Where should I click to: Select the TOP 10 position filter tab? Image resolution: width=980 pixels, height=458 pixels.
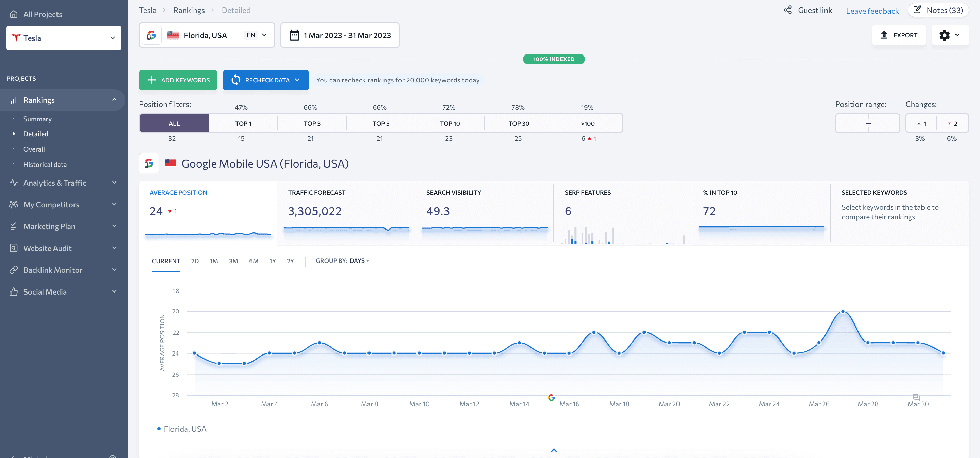[x=450, y=123]
